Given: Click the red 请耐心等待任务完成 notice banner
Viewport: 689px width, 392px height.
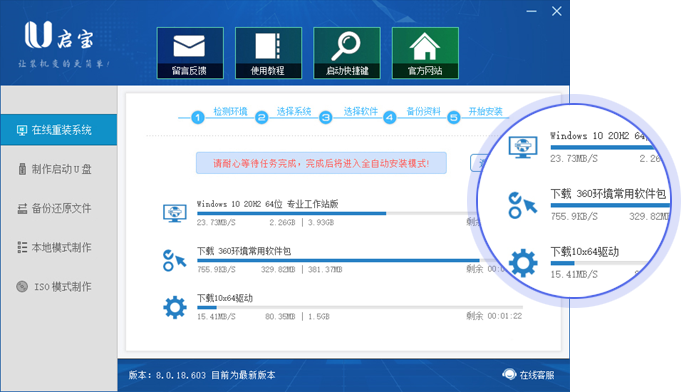Looking at the screenshot, I should (x=321, y=163).
